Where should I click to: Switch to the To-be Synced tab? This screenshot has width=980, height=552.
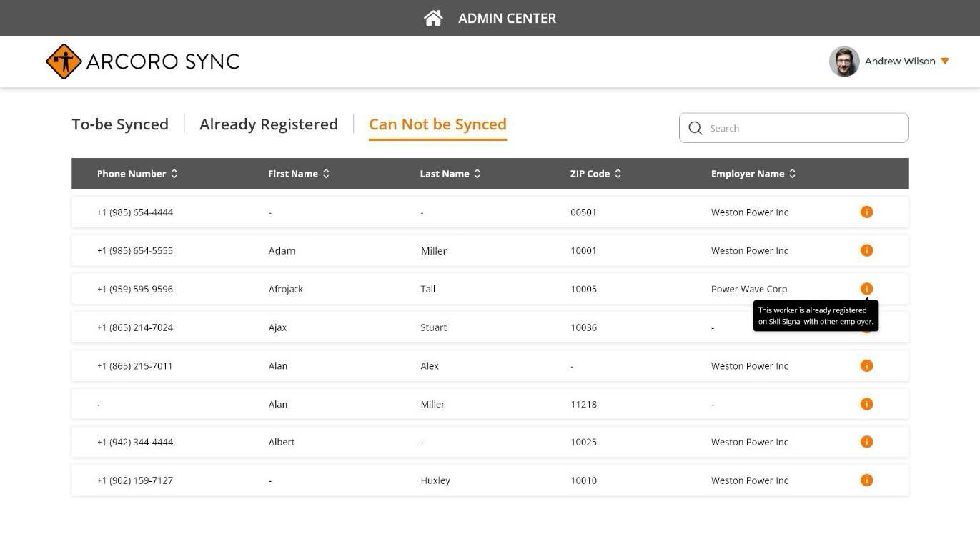[120, 124]
